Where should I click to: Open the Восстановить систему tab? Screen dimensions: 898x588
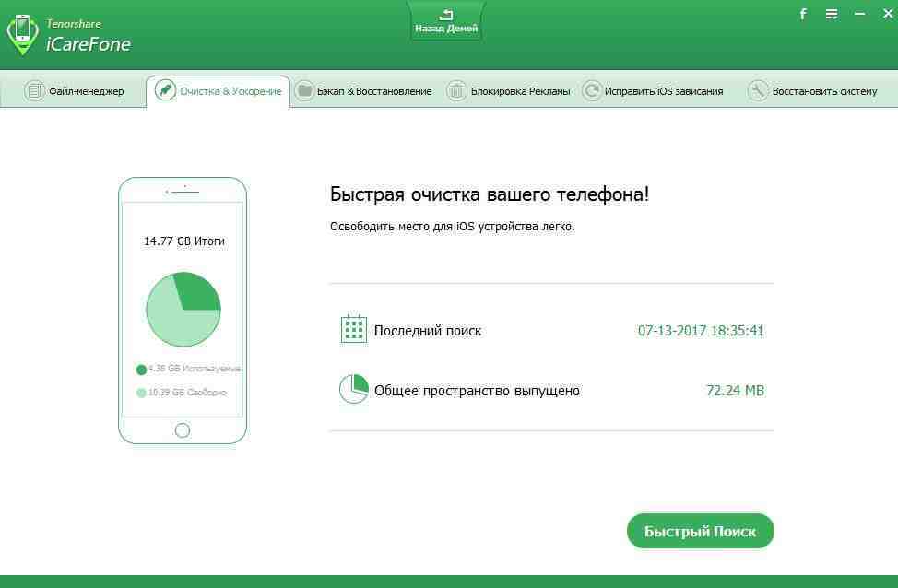coord(812,91)
